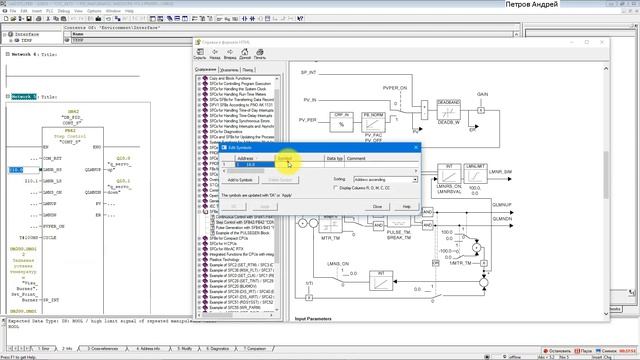Click Домой (home) icon in help window

pyautogui.click(x=245, y=54)
